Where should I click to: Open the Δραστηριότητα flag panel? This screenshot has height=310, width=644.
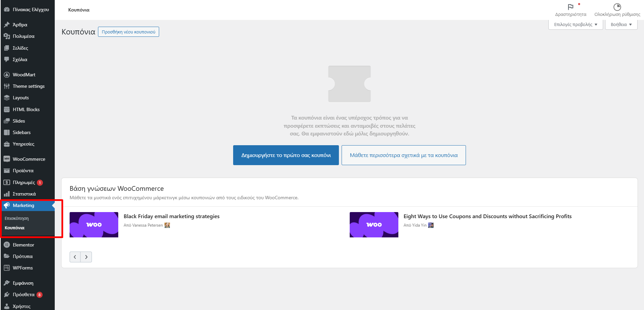[571, 10]
